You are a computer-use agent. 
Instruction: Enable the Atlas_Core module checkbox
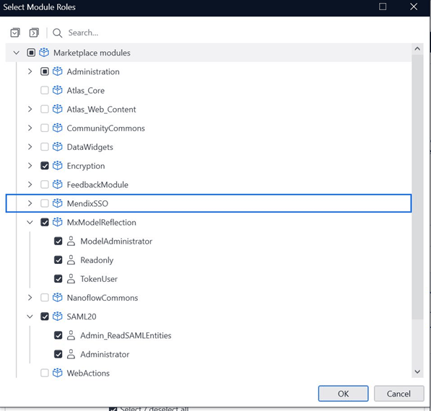click(44, 90)
